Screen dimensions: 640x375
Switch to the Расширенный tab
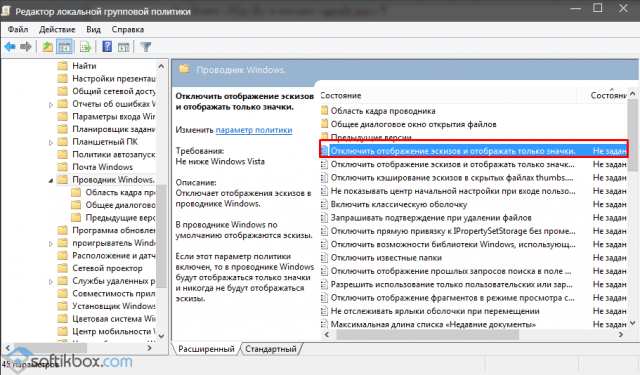(206, 349)
